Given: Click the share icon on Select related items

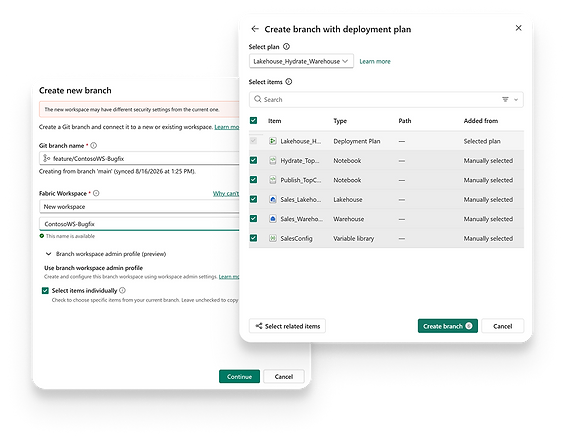Looking at the screenshot, I should tap(259, 326).
